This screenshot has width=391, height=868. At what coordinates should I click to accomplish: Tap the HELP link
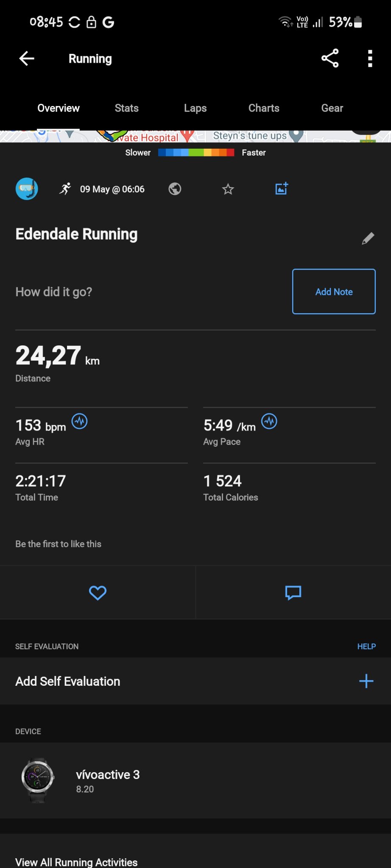point(366,646)
